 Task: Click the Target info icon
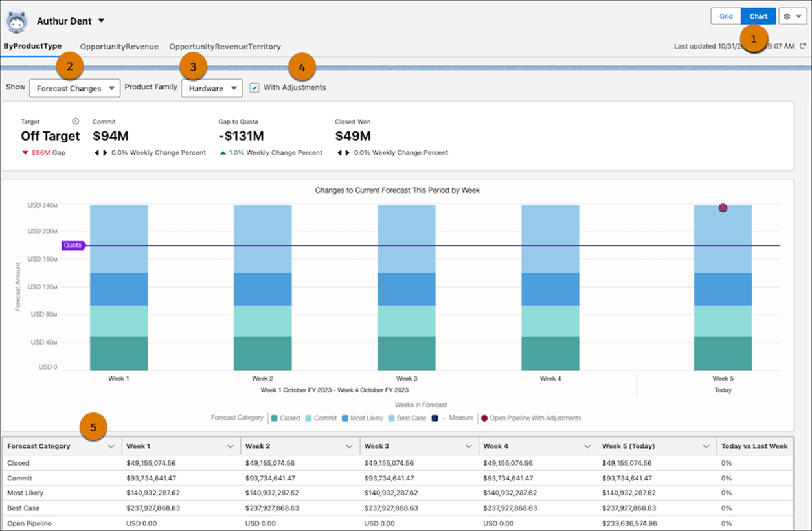pos(76,120)
